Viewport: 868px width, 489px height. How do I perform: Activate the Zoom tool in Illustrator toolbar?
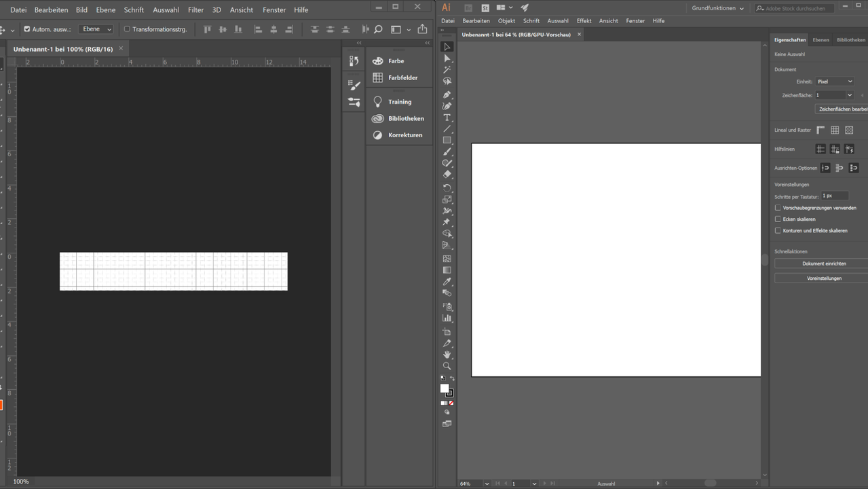[x=447, y=366]
